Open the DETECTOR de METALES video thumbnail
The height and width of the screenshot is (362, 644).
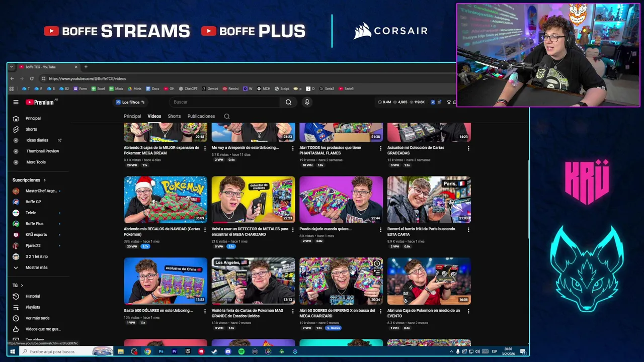(x=254, y=200)
